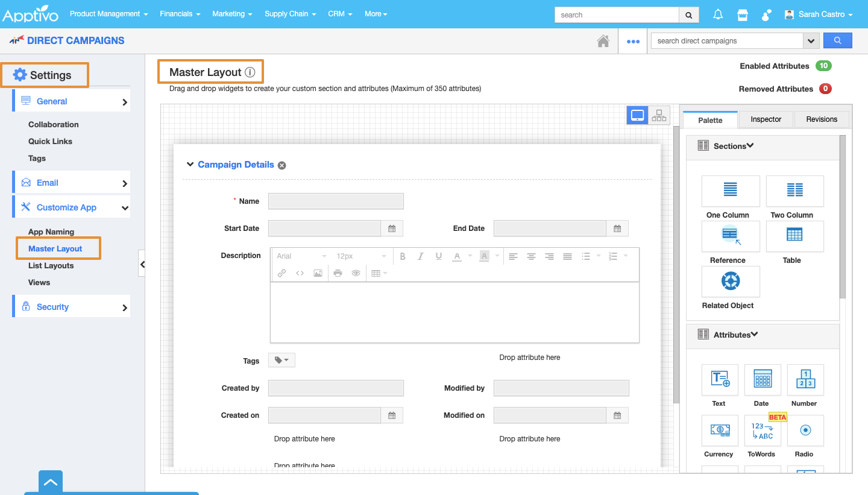This screenshot has width=868, height=495.
Task: Collapse the Campaign Details section
Action: tap(190, 165)
